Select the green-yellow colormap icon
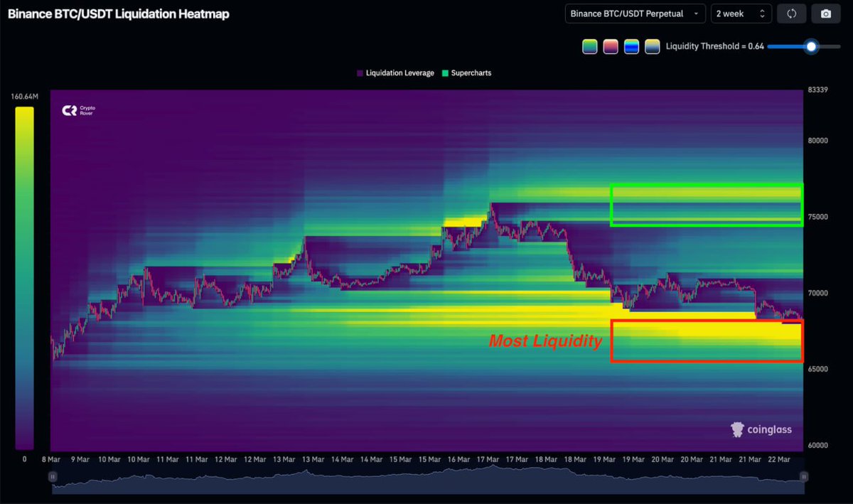Screen dimensions: 853x504 point(590,45)
